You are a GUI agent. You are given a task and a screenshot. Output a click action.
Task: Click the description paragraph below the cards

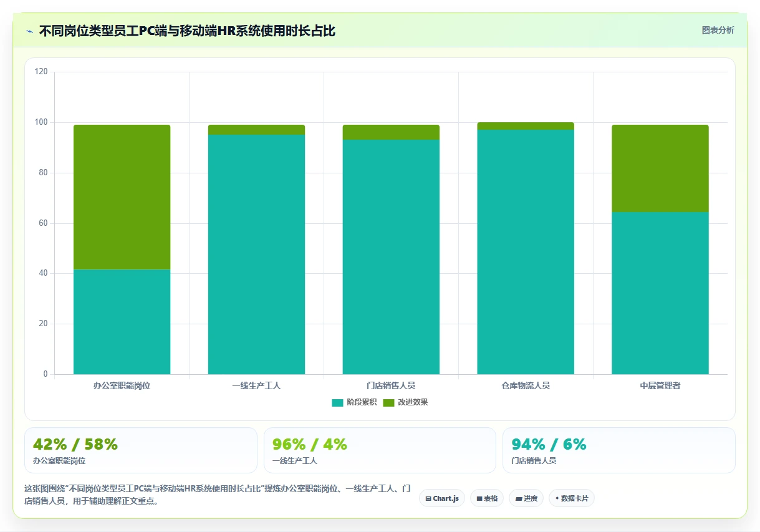point(217,495)
